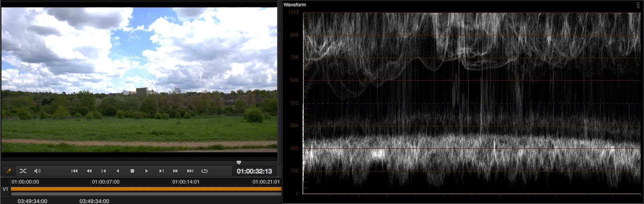The height and width of the screenshot is (204, 644).
Task: Click the Waveform panel title
Action: 294,5
